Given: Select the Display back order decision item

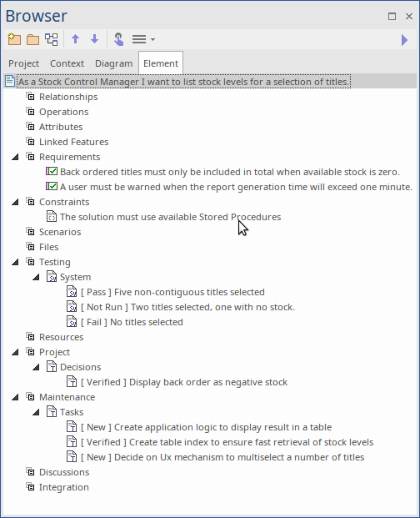Looking at the screenshot, I should (184, 382).
